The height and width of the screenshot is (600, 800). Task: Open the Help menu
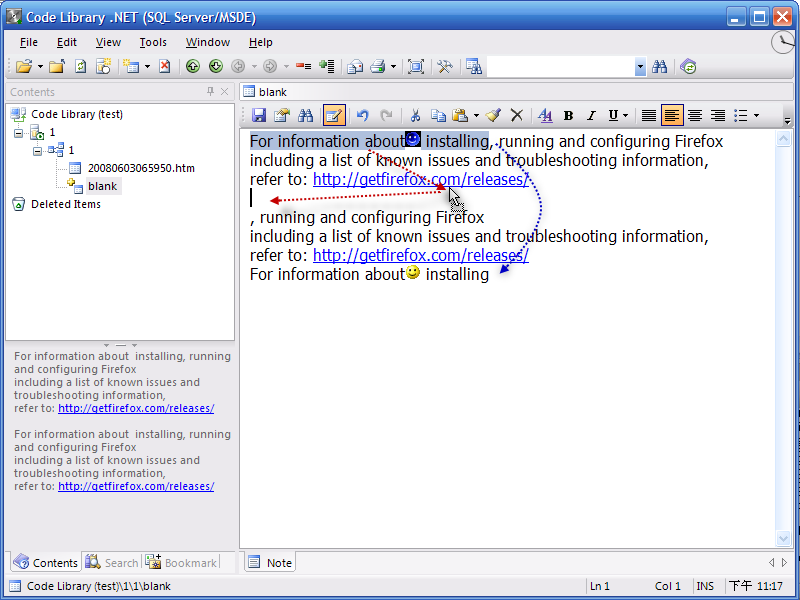coord(261,42)
